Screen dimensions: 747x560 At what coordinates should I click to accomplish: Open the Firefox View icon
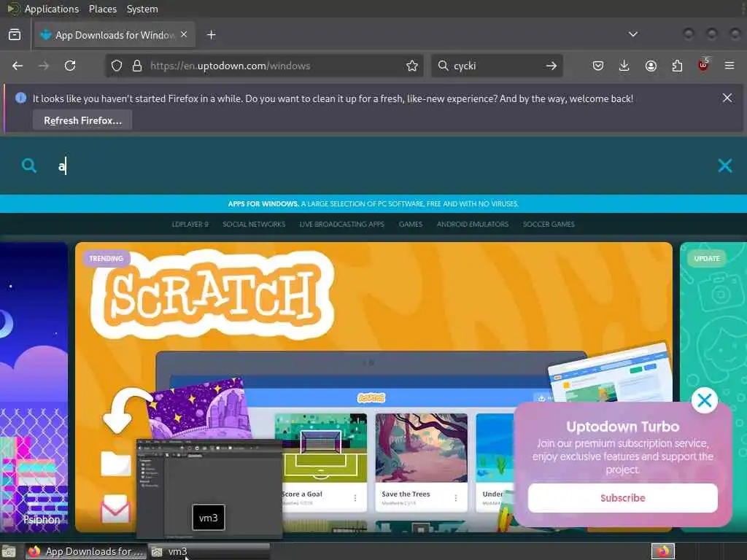[x=15, y=35]
